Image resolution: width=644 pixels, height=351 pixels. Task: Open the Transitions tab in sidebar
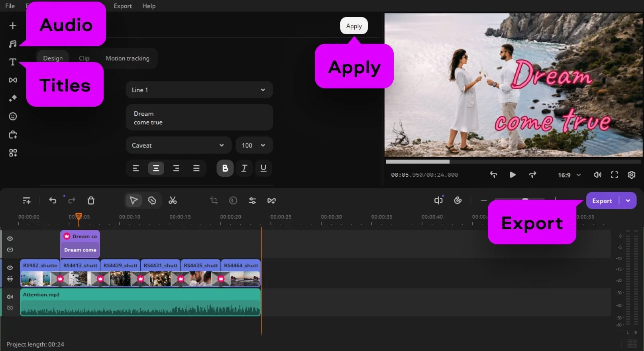(13, 80)
